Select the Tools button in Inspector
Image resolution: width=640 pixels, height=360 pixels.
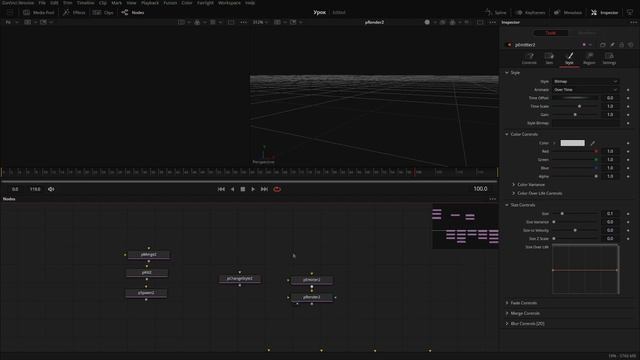551,33
